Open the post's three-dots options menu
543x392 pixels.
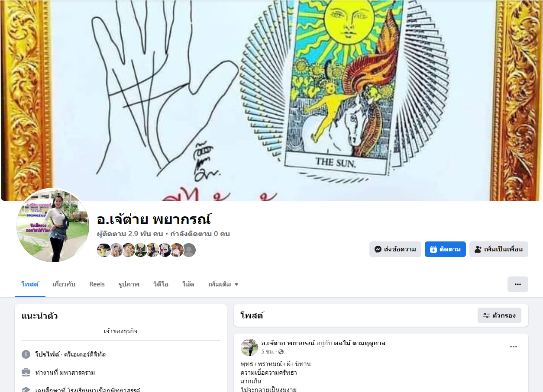(514, 347)
